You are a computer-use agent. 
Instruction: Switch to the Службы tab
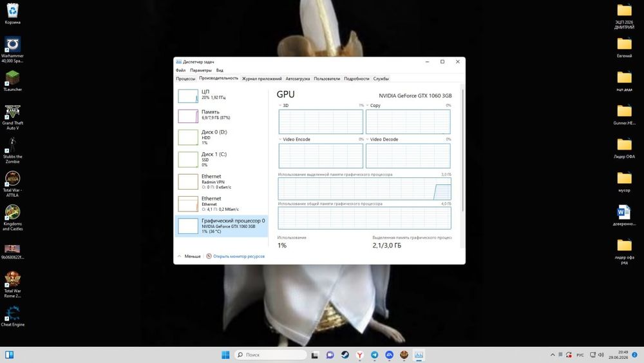coord(381,79)
